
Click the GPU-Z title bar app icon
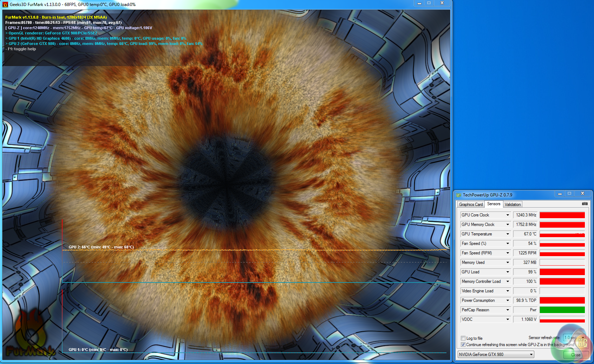pyautogui.click(x=458, y=195)
